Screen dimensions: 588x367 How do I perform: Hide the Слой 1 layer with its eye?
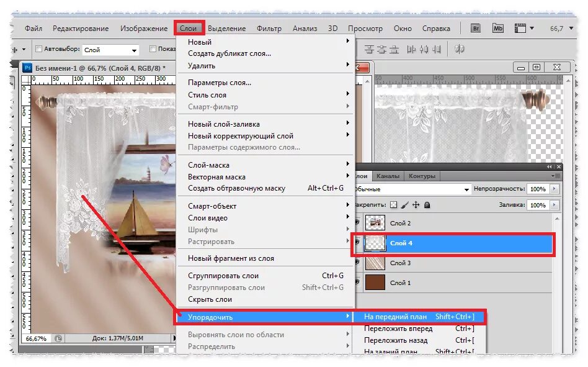(356, 282)
